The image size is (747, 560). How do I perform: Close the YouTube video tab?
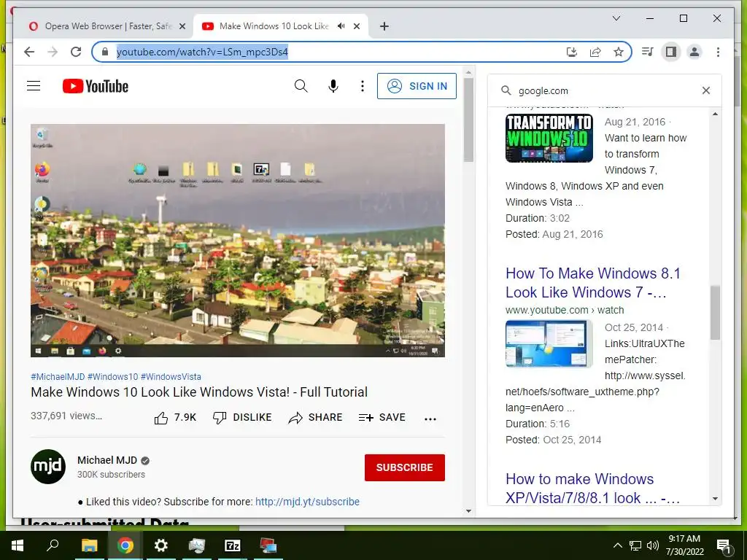pyautogui.click(x=356, y=26)
